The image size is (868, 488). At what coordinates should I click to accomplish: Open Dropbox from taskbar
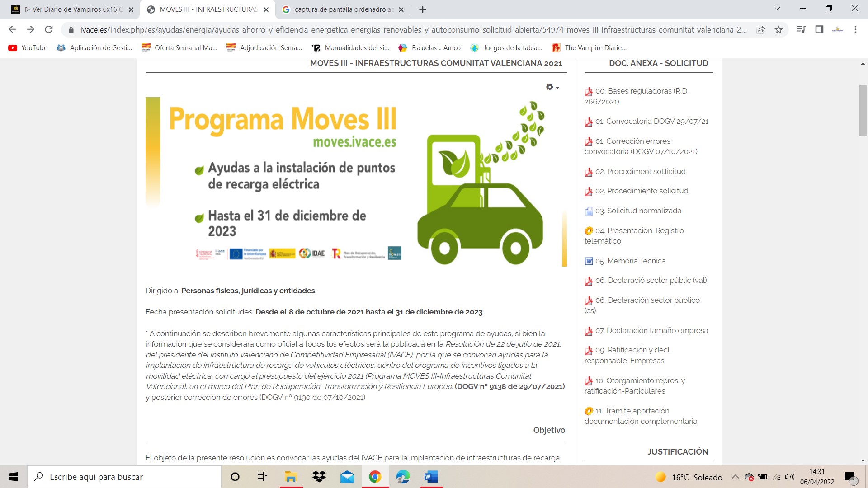319,477
